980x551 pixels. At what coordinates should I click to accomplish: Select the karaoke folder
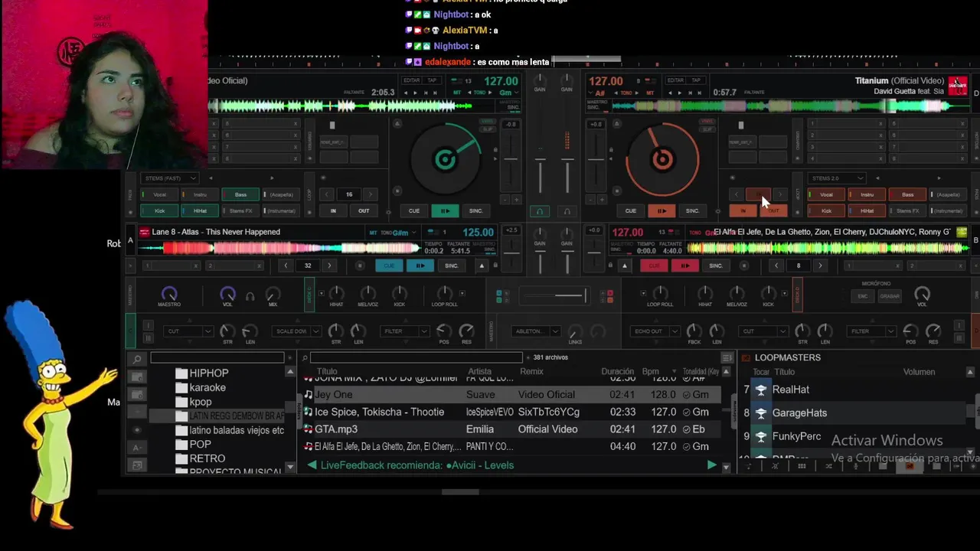pos(207,388)
